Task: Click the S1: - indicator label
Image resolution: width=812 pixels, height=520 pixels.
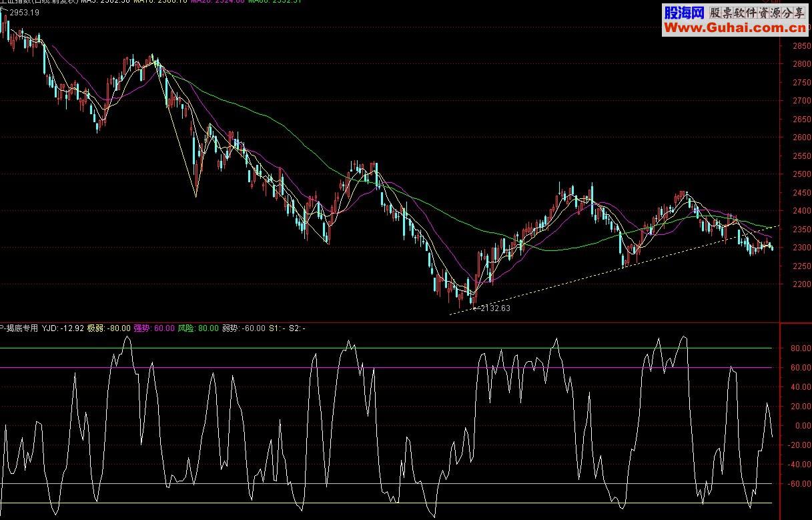Action: coord(277,328)
